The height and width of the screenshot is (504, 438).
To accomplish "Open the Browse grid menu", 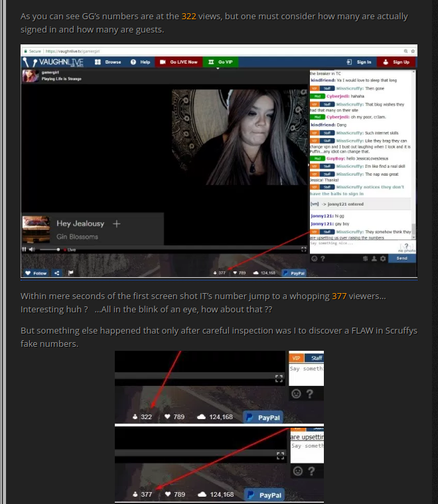I will (x=108, y=62).
